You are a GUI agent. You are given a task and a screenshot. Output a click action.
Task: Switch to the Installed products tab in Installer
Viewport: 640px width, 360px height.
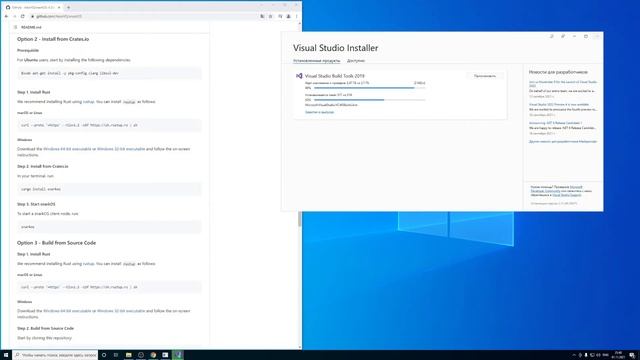[x=316, y=61]
